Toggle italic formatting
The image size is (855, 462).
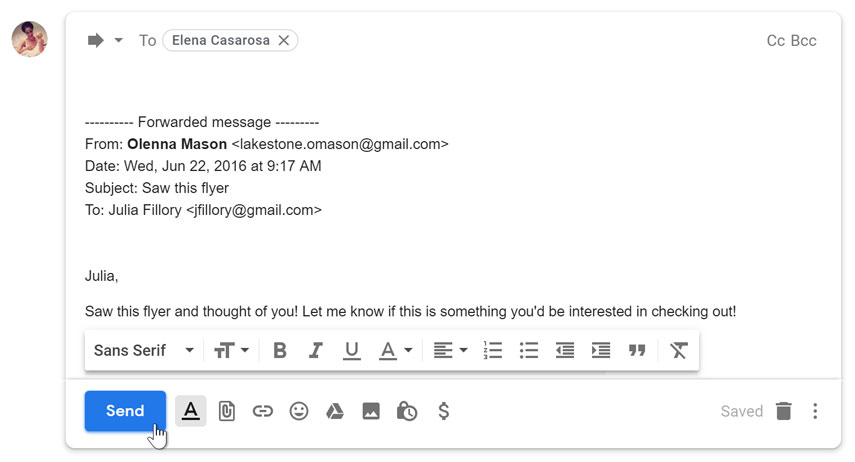(315, 350)
